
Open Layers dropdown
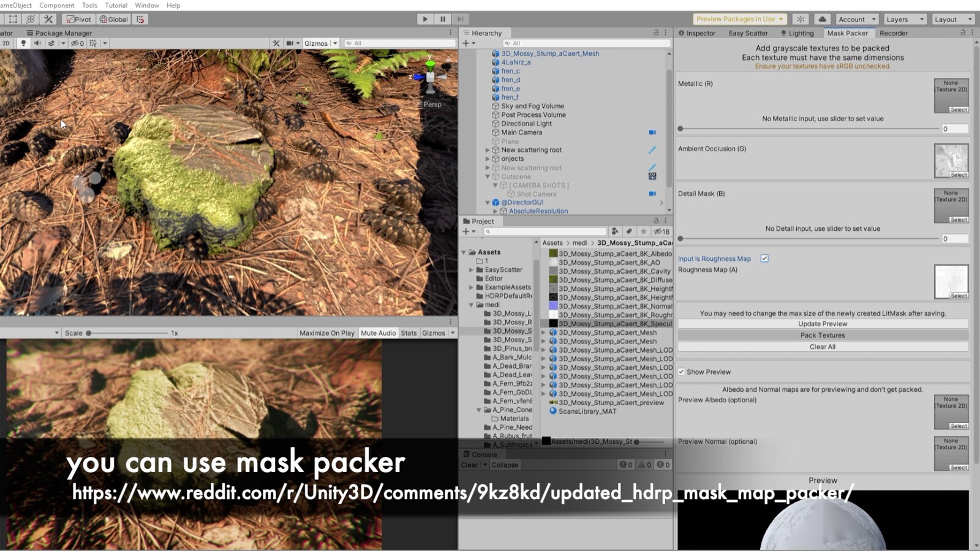[904, 19]
